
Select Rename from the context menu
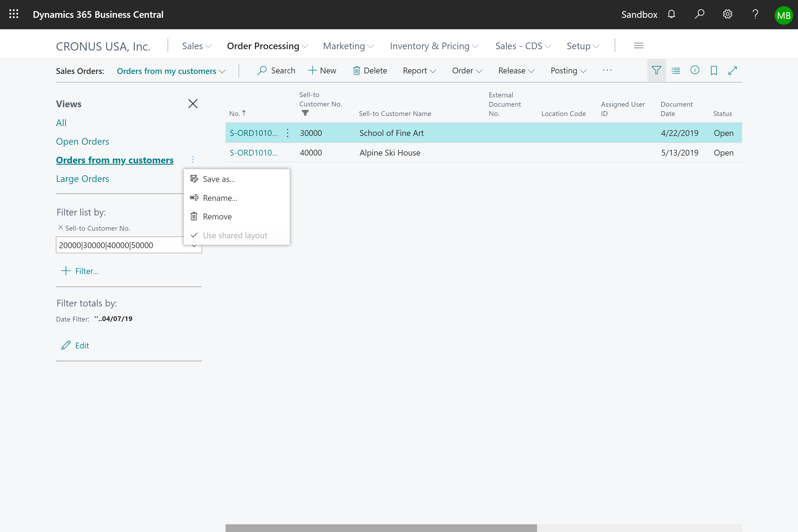tap(220, 198)
